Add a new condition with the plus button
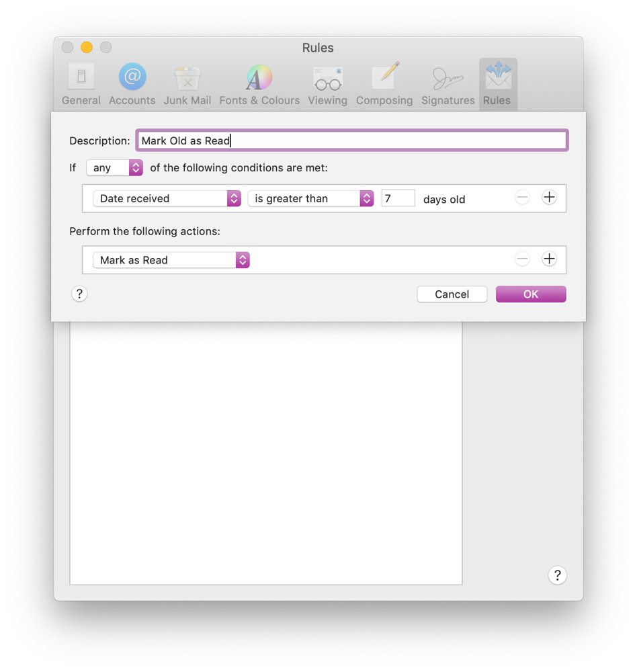 [549, 198]
